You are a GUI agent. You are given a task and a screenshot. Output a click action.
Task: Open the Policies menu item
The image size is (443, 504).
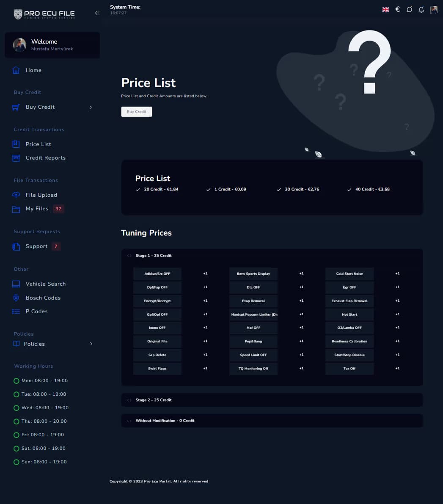34,344
